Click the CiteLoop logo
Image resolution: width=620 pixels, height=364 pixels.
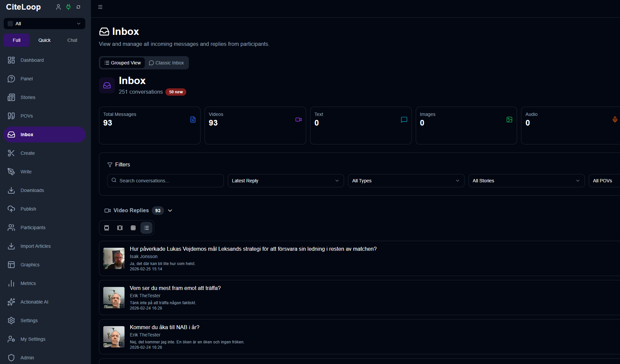(x=23, y=7)
